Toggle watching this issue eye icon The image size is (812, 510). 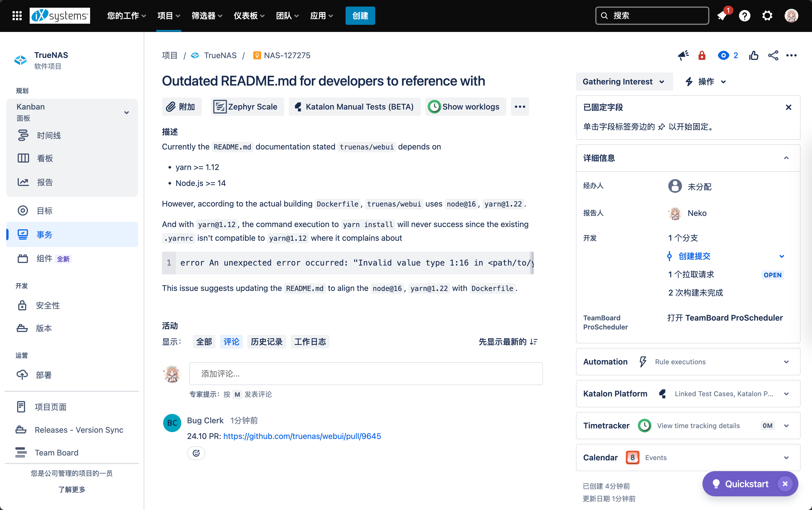click(724, 55)
